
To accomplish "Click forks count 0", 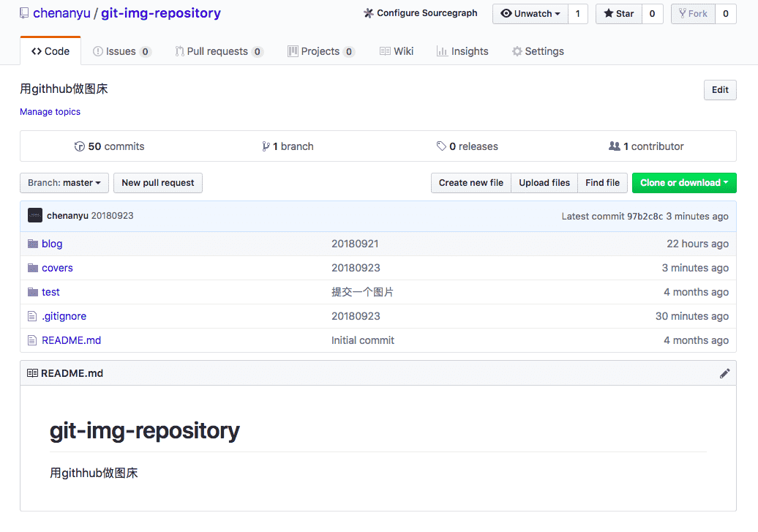I will (x=726, y=14).
